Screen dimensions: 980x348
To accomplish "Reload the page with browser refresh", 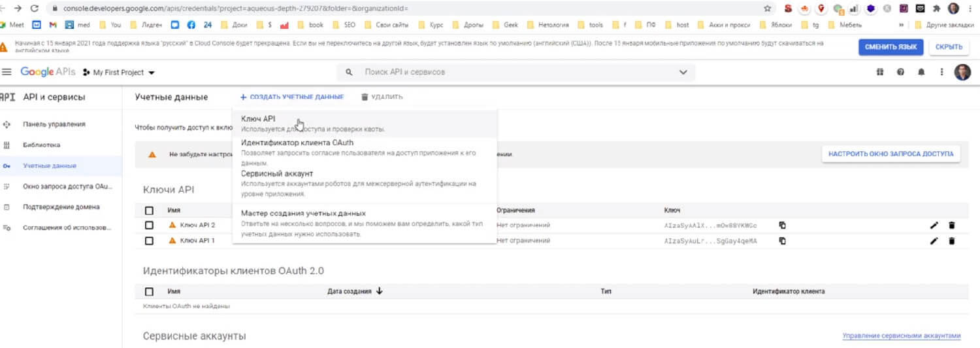I will coord(35,9).
